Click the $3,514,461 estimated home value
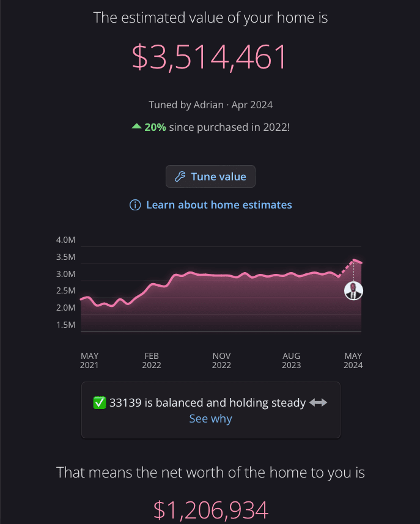Image resolution: width=420 pixels, height=524 pixels. point(210,57)
